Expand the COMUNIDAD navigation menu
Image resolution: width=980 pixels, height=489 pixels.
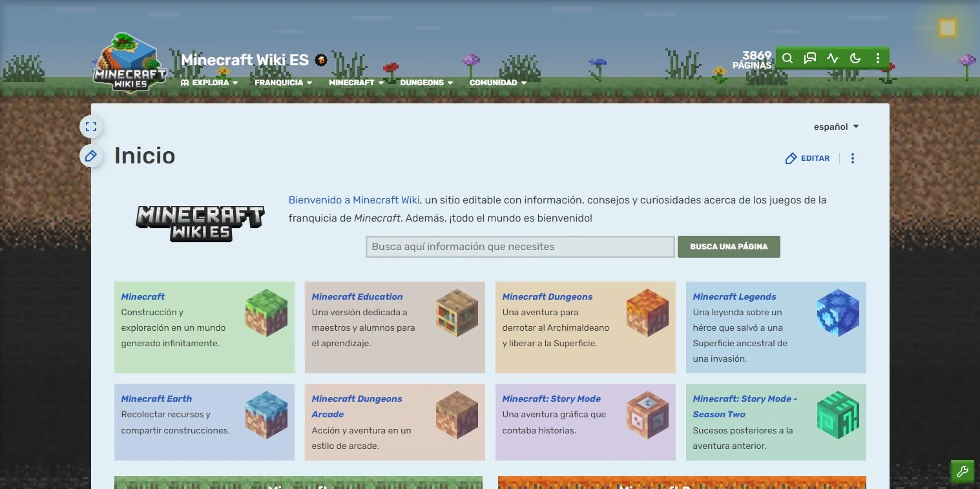click(x=498, y=83)
